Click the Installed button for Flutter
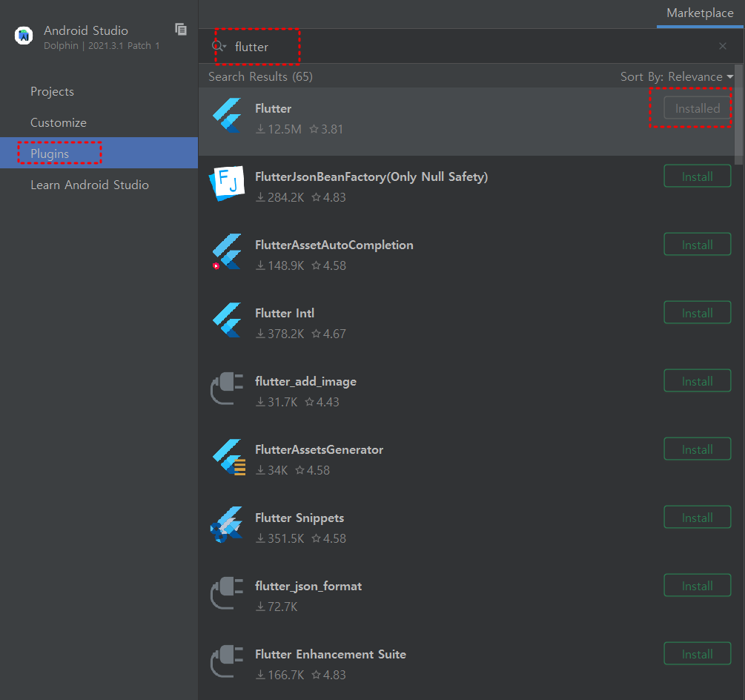Image resolution: width=745 pixels, height=700 pixels. point(697,108)
